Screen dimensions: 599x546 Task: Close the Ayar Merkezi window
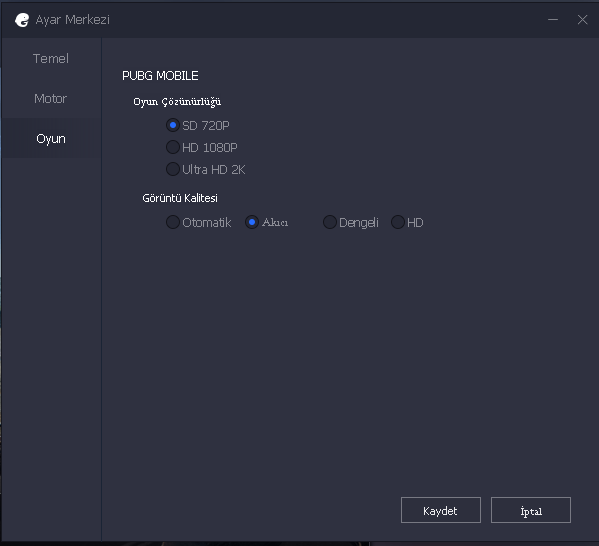[x=582, y=19]
